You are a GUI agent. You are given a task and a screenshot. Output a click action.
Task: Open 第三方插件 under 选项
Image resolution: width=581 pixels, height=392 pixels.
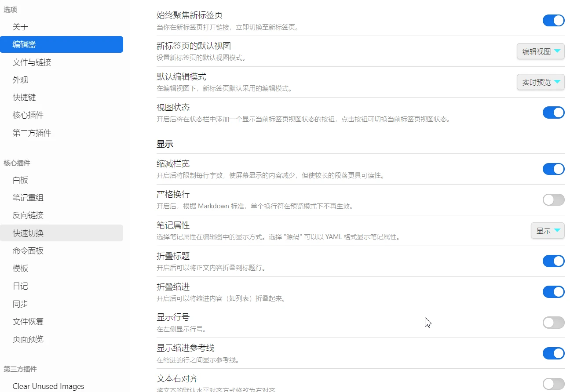click(32, 133)
